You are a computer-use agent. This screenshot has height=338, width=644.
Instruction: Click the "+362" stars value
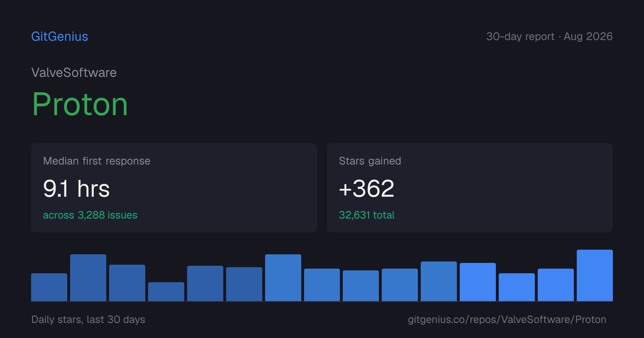pyautogui.click(x=367, y=188)
